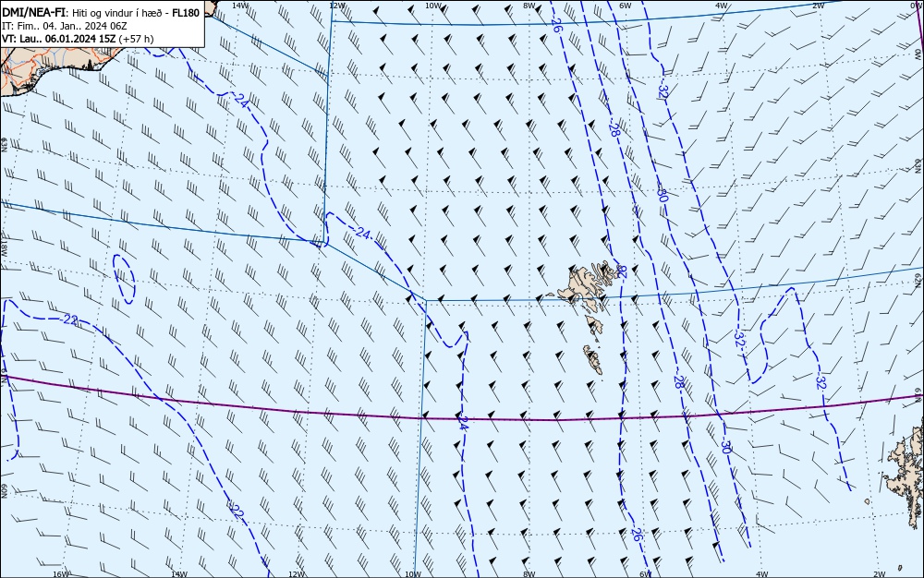This screenshot has height=578, width=924.
Task: Click the '6W' longitude label on the top edge
Action: [x=625, y=6]
